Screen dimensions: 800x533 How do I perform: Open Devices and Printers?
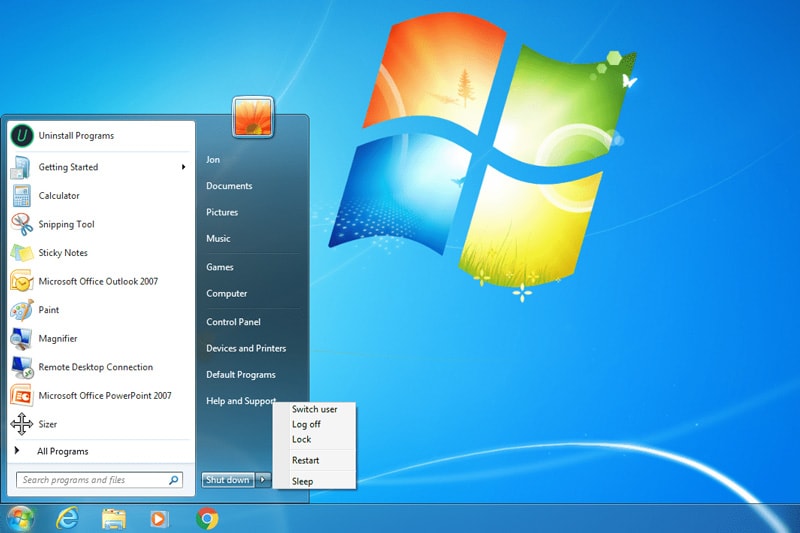[x=246, y=348]
